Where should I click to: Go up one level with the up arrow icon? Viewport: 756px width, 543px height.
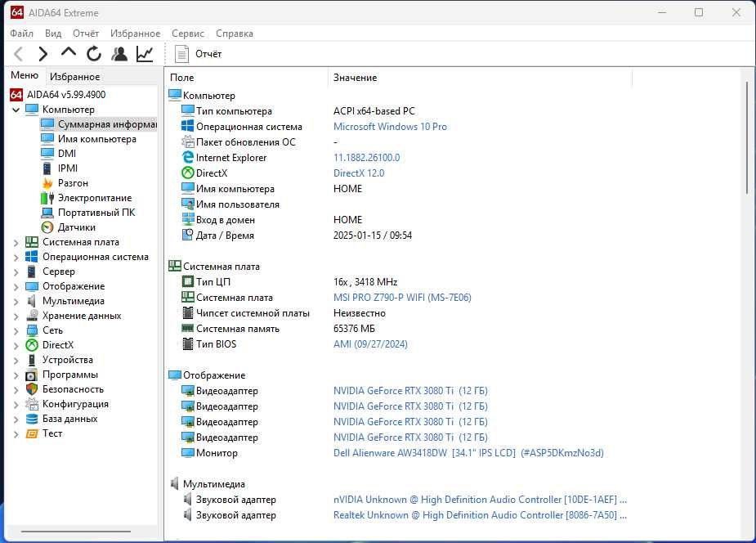point(69,52)
